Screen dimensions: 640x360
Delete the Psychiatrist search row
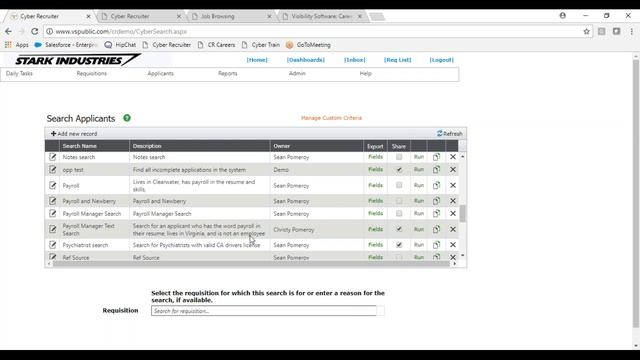[x=453, y=245]
